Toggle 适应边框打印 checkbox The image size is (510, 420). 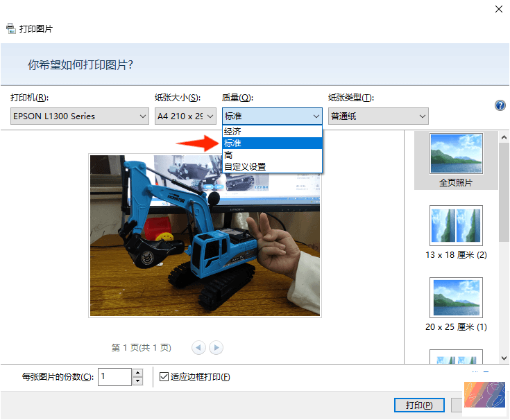[x=164, y=377]
